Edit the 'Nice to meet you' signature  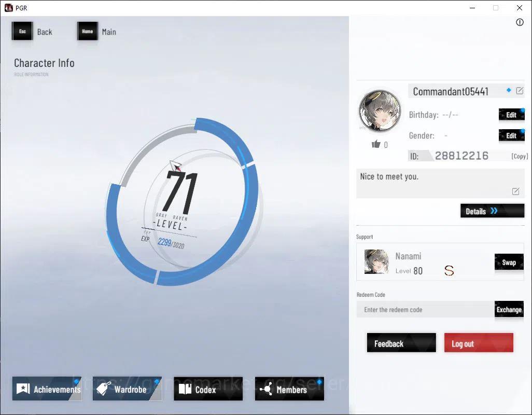pos(515,191)
